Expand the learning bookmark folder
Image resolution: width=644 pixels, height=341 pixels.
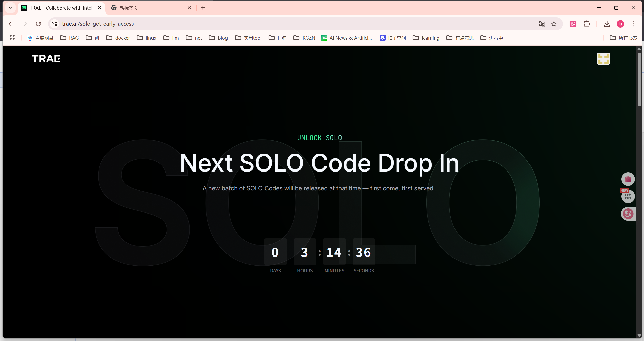(x=426, y=38)
